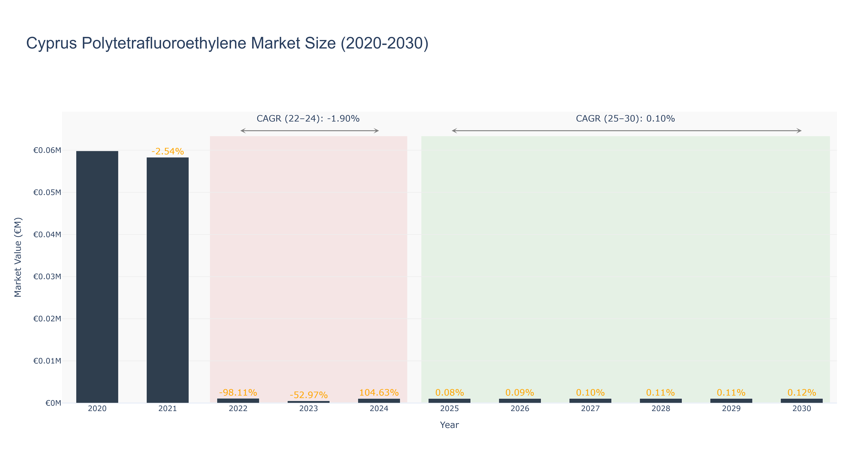
Task: Click the 0.11% growth label above 2028
Action: [x=661, y=393]
